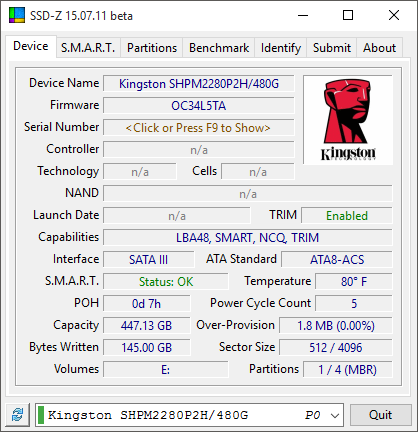Close the SSD-Z window
This screenshot has width=418, height=432.
point(394,15)
